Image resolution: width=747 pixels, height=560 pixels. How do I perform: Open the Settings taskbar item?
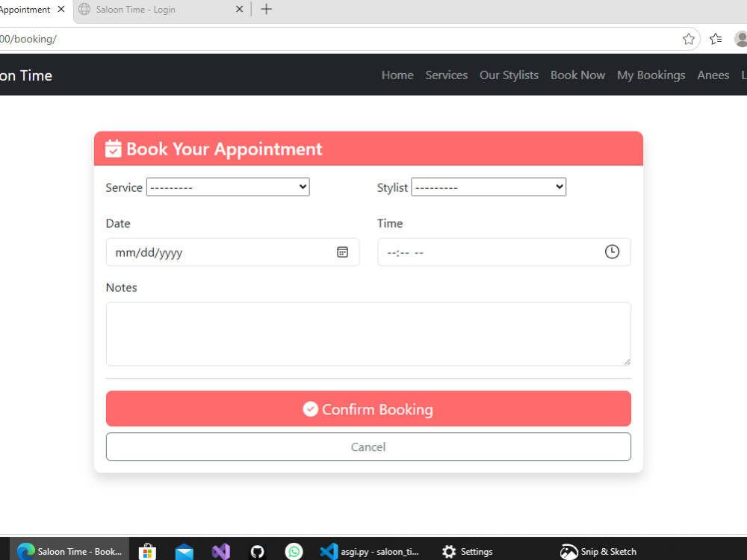pos(467,552)
